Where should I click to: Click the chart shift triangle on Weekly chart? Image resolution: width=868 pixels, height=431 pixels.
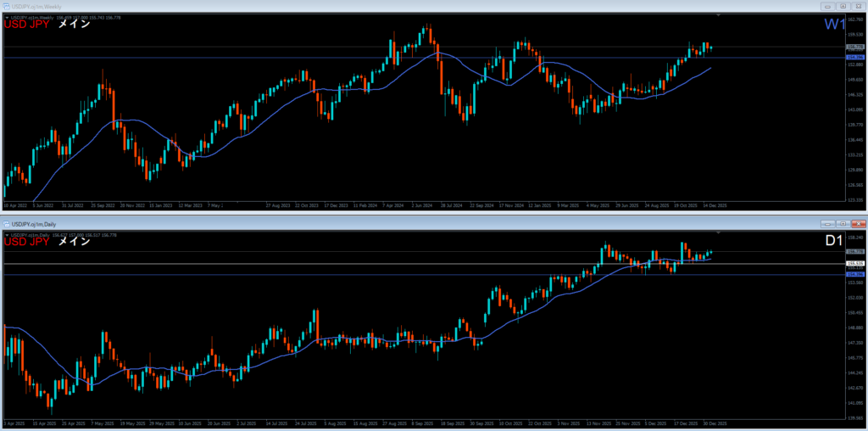click(719, 15)
